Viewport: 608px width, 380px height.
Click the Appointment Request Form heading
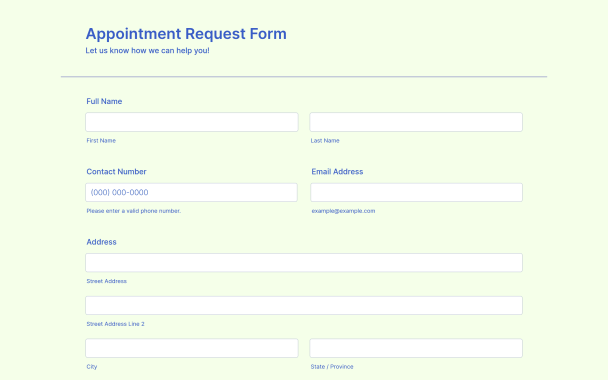point(186,34)
